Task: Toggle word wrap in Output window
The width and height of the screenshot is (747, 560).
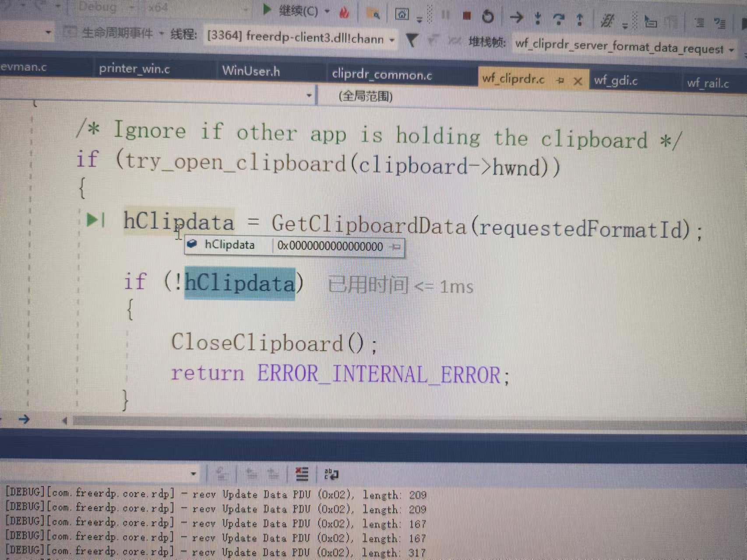Action: [x=331, y=474]
